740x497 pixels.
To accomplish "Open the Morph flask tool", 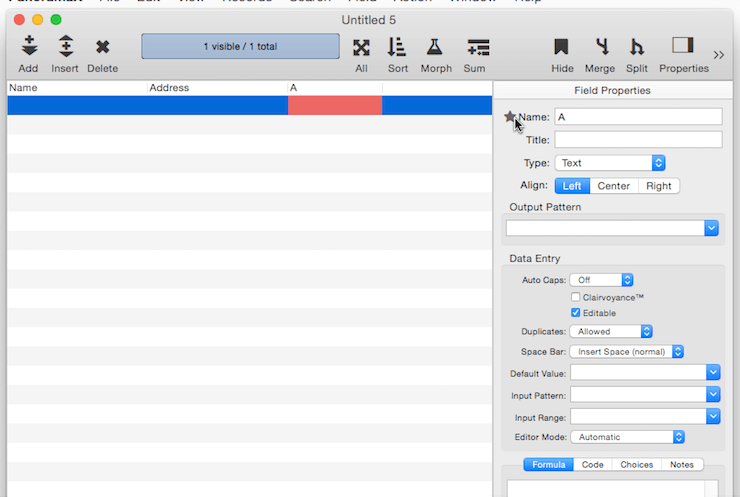I will point(435,47).
